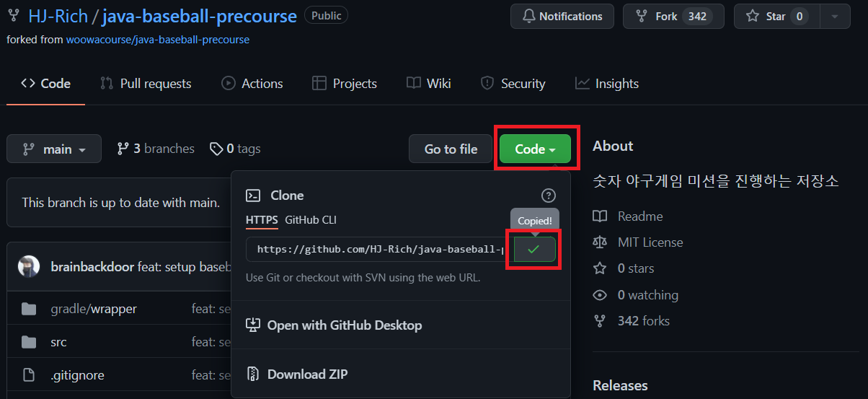This screenshot has width=868, height=399.
Task: Open the brainbackdoor author link
Action: (x=92, y=267)
